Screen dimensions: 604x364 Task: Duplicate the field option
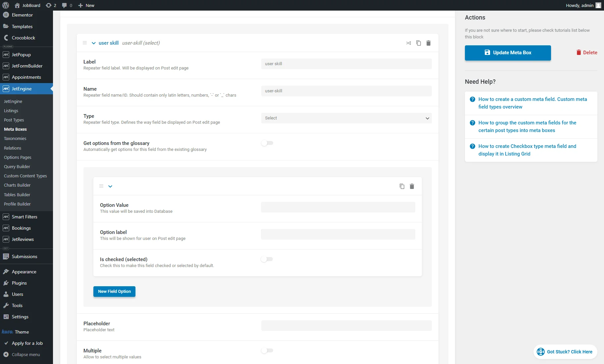pyautogui.click(x=402, y=186)
